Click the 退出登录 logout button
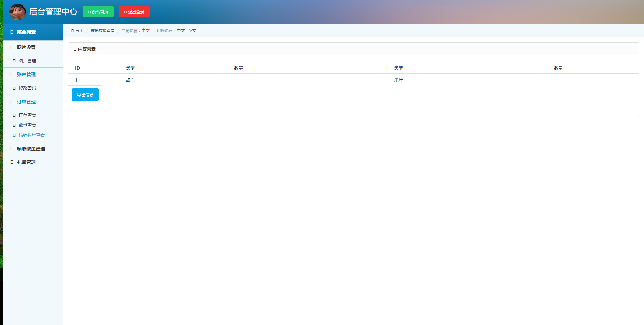Viewport: 644px width, 325px height. coord(134,12)
